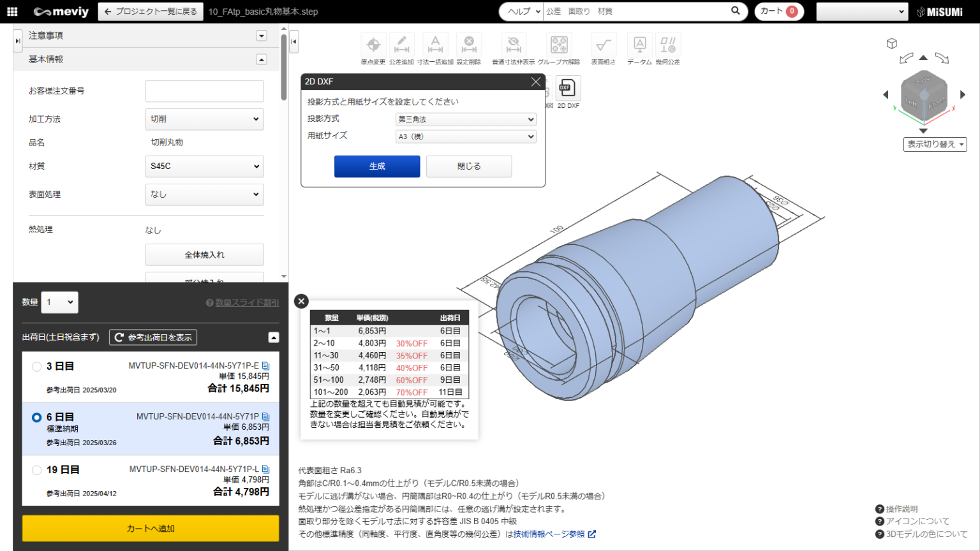Select the 表面粗さ surface roughness tool

604,45
